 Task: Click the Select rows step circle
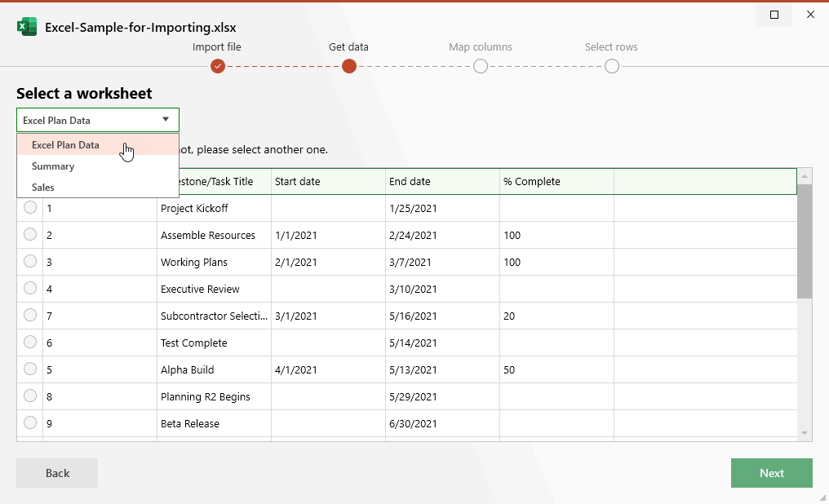click(x=611, y=66)
